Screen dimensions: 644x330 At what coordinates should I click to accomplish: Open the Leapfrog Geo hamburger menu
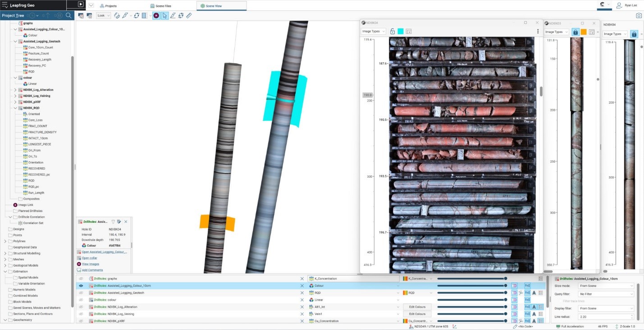pyautogui.click(x=5, y=5)
